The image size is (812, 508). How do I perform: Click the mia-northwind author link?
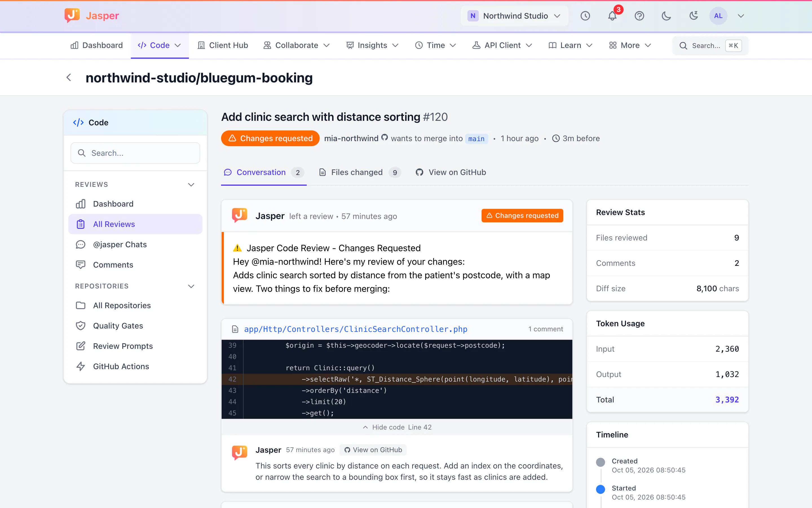[351, 138]
